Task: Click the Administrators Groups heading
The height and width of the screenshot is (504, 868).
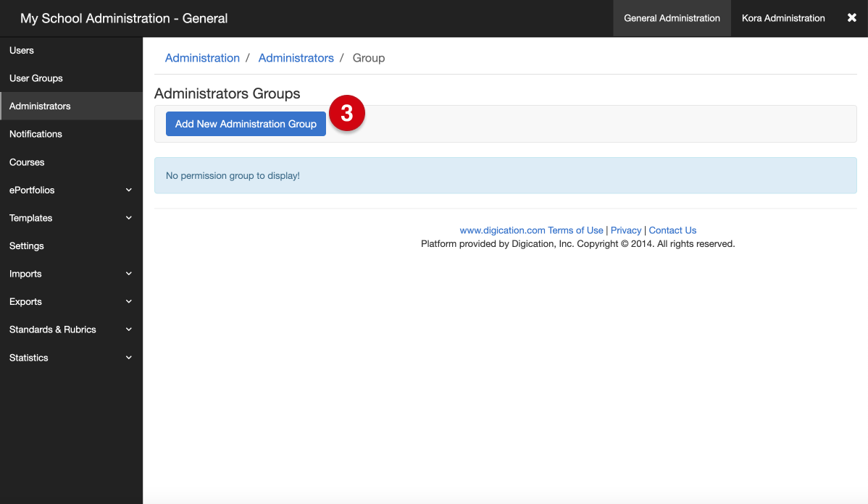Action: 227,93
